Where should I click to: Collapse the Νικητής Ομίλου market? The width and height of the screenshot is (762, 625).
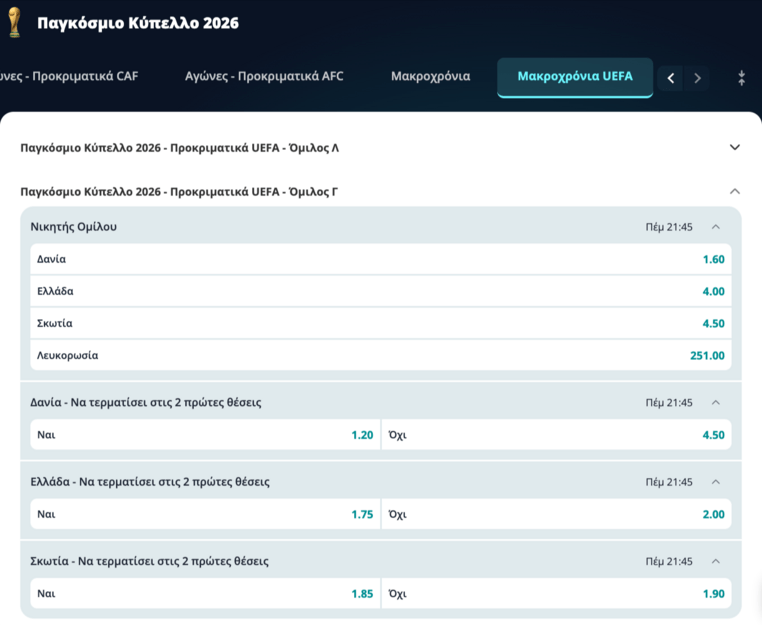click(716, 227)
